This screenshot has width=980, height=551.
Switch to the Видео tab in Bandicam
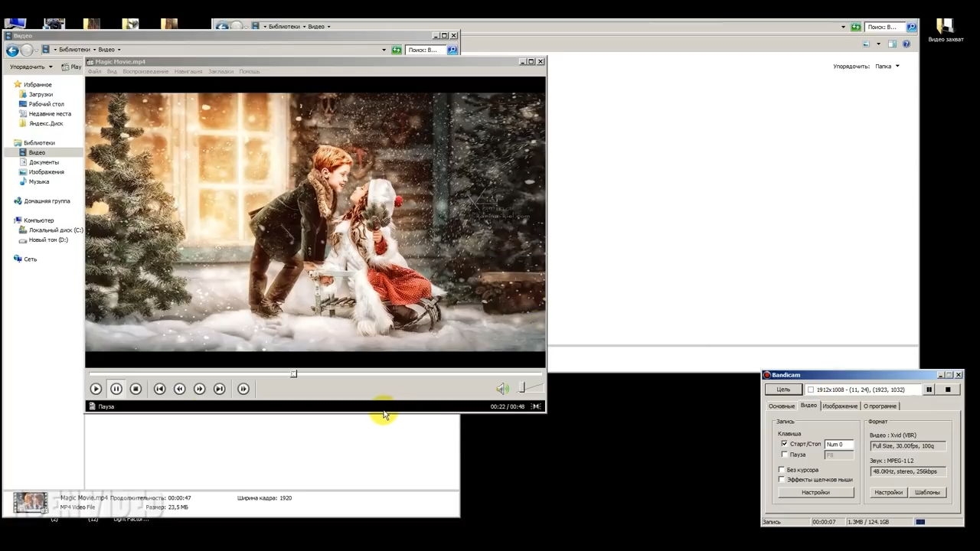[808, 406]
